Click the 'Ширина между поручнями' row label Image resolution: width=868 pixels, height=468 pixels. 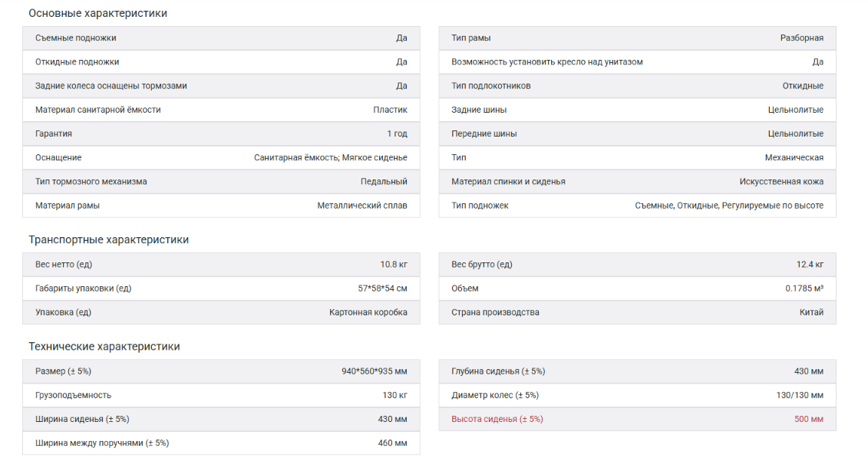point(102,443)
